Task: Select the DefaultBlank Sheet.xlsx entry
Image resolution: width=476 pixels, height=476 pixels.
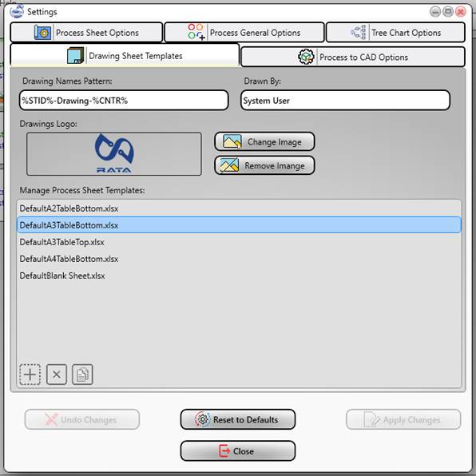Action: pos(239,276)
